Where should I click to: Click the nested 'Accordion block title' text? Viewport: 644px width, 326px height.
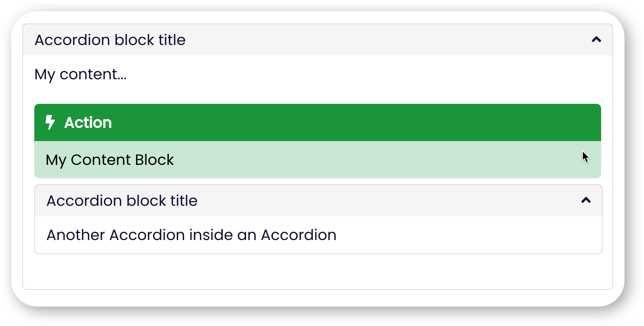point(122,201)
